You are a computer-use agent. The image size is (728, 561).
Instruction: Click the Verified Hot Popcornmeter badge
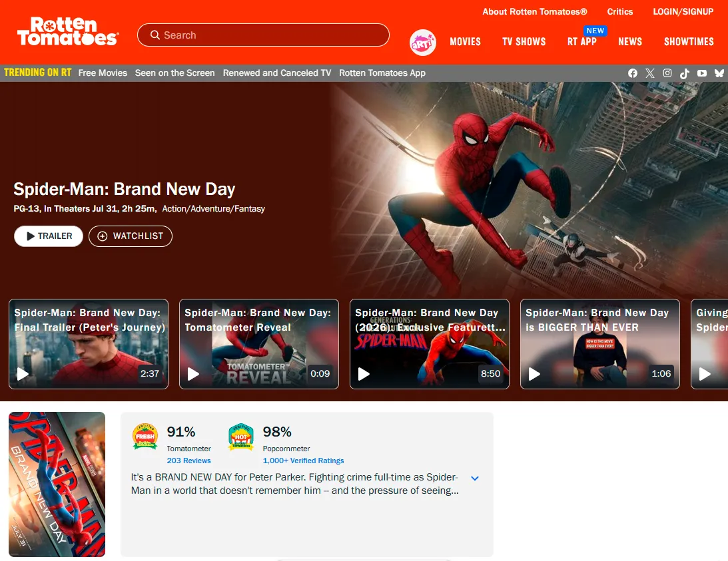241,437
